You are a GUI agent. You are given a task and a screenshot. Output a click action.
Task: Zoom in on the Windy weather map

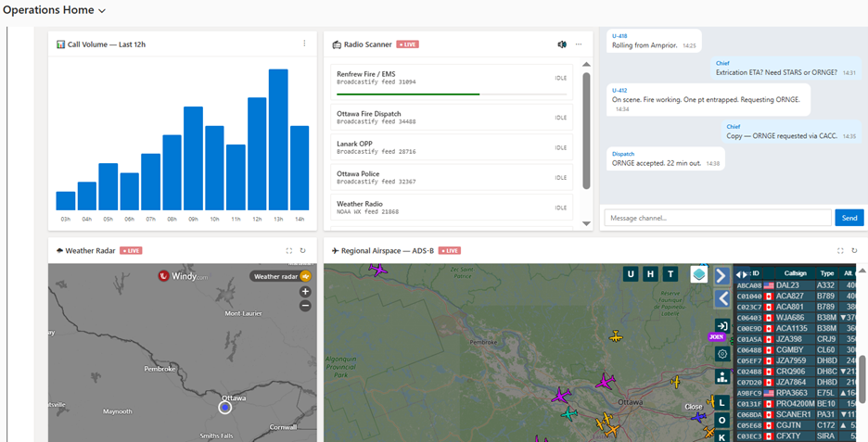coord(305,291)
